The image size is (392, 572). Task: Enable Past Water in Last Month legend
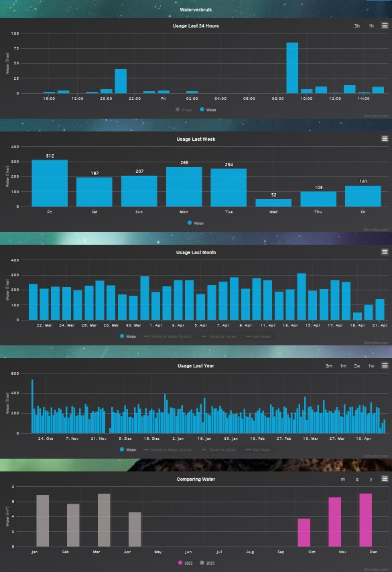coord(259,337)
